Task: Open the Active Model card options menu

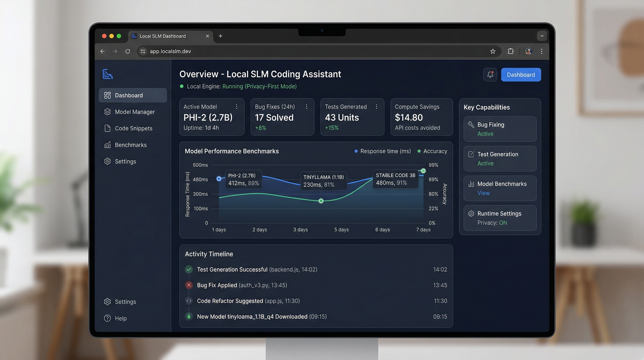Action: (x=237, y=106)
